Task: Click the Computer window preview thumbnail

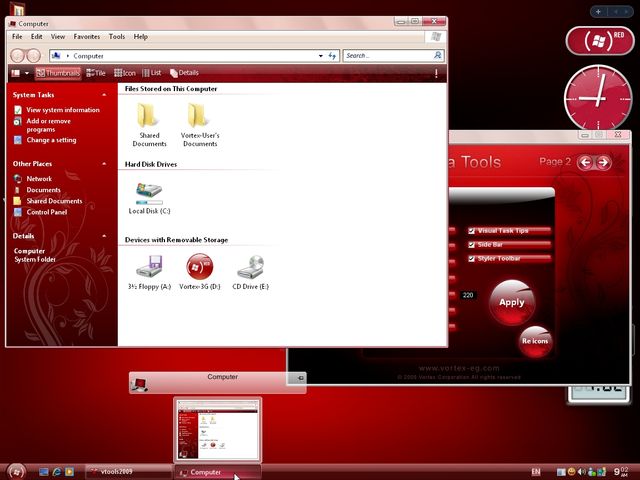Action: (x=217, y=429)
